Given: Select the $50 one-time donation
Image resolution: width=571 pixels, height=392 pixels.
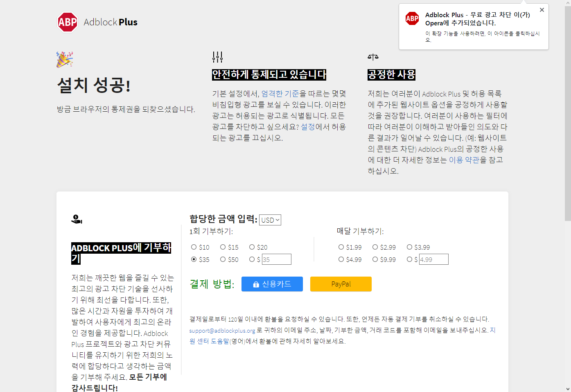Looking at the screenshot, I should (x=223, y=259).
